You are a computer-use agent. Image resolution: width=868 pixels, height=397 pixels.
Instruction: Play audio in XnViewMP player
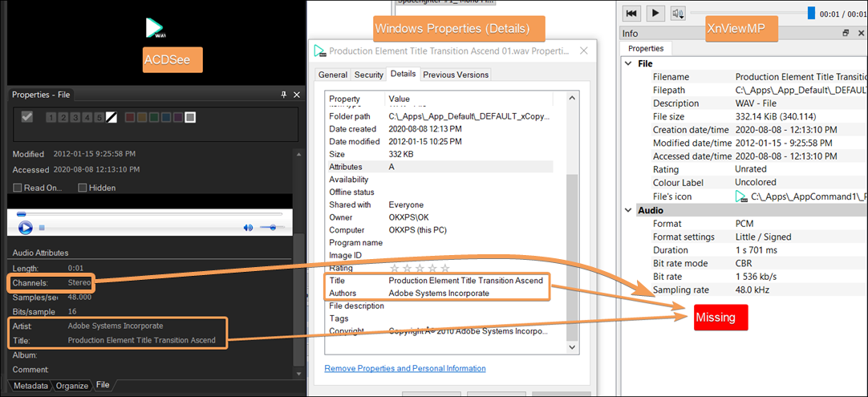click(655, 13)
